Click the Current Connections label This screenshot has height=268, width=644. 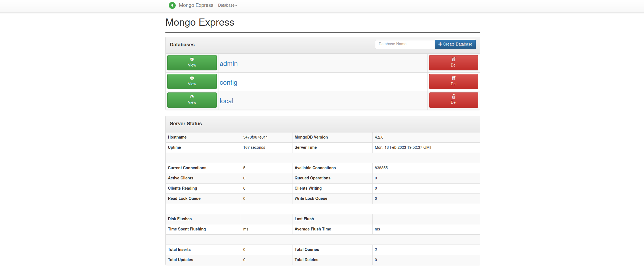[x=187, y=168]
